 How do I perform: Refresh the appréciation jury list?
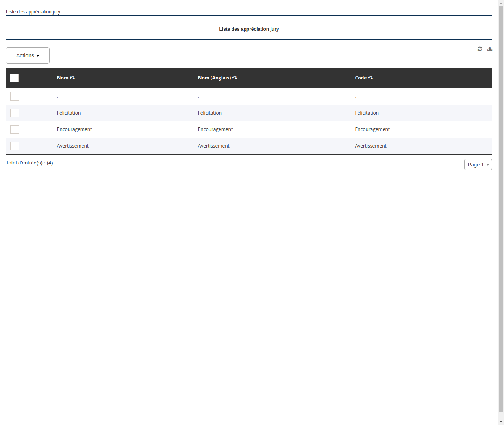point(480,49)
